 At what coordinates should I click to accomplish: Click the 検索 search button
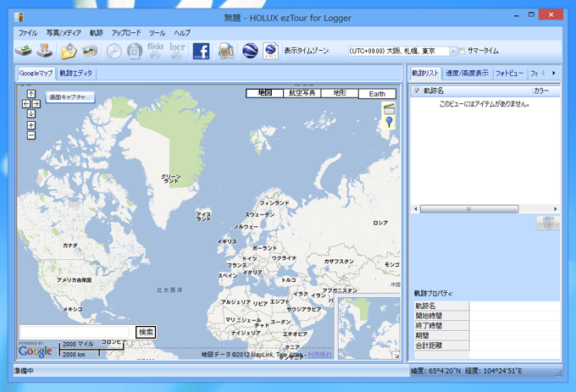click(x=146, y=332)
